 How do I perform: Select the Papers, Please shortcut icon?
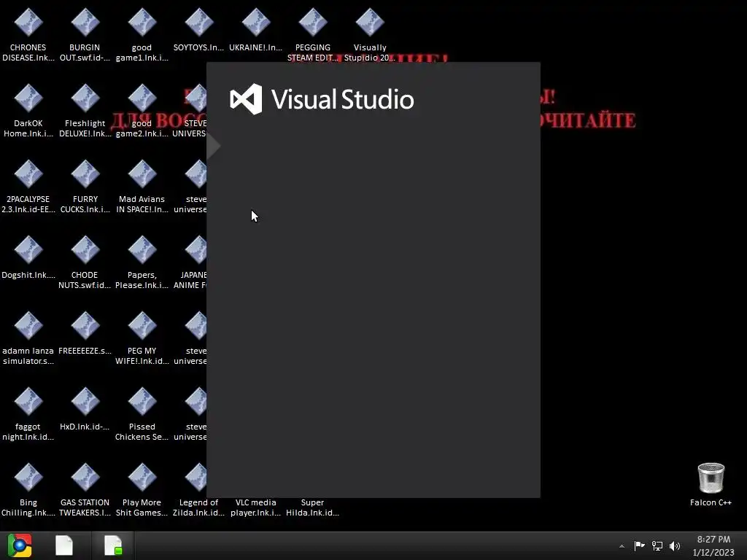[142, 262]
